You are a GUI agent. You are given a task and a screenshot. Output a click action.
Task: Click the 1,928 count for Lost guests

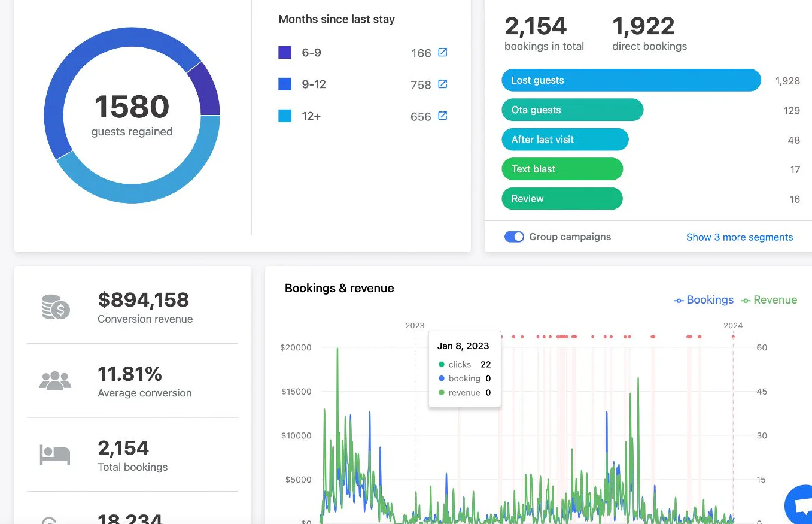pos(787,81)
